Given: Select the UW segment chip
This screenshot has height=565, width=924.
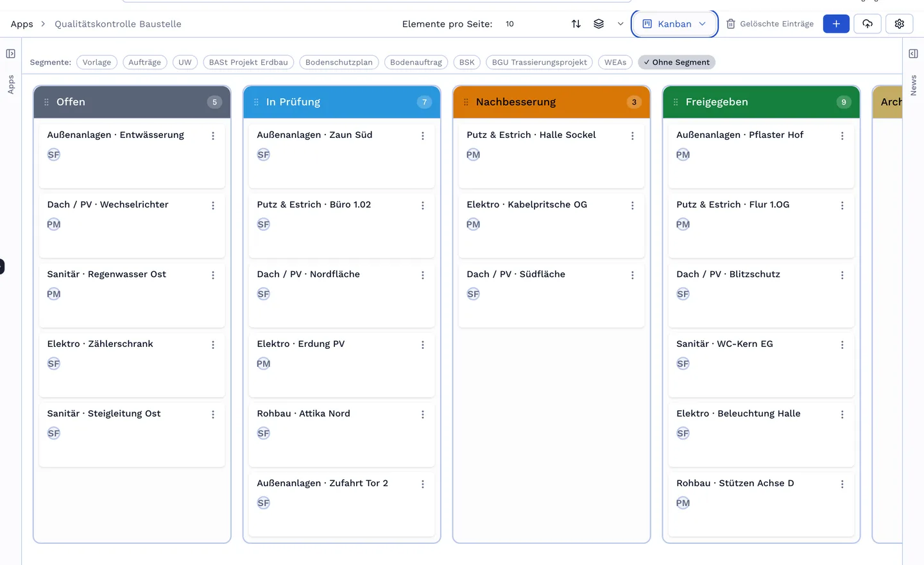Looking at the screenshot, I should click(185, 62).
